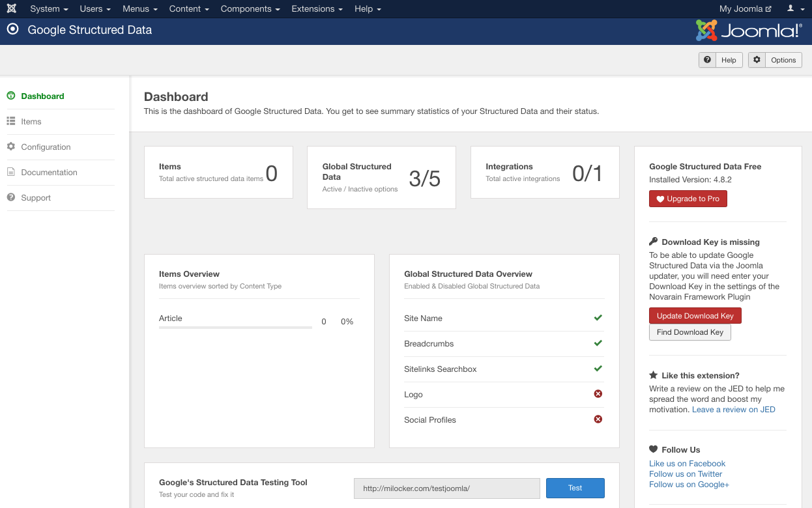
Task: Go to Items in the sidebar
Action: [x=31, y=121]
